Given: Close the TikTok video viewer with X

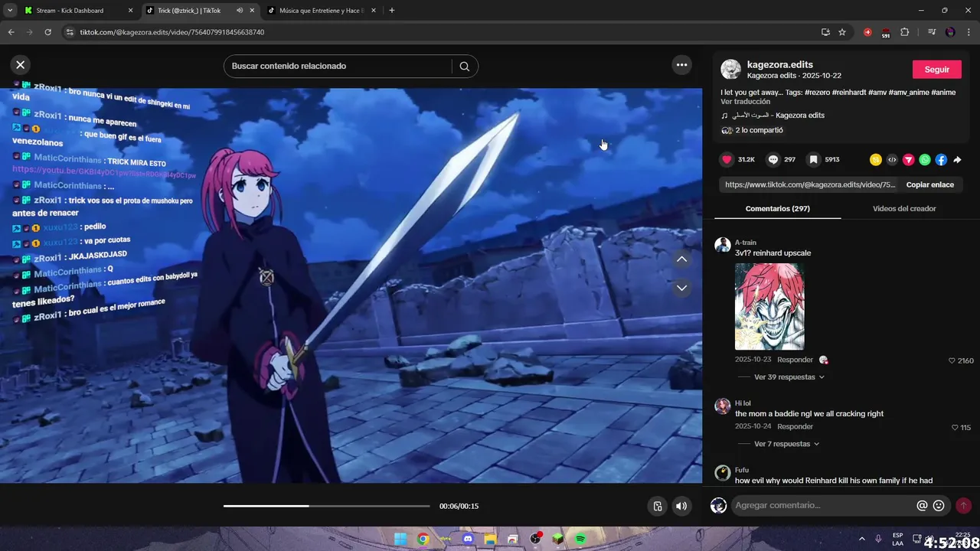Looking at the screenshot, I should pos(21,65).
